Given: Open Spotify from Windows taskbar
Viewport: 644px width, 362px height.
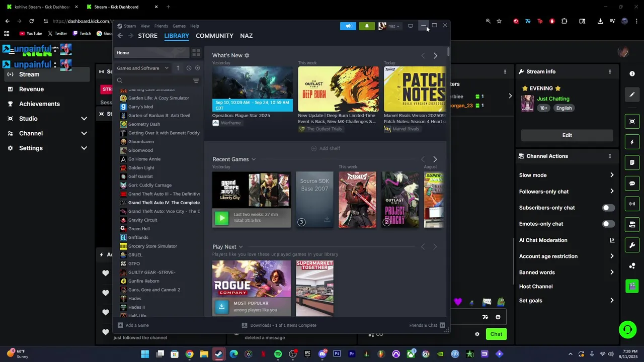Looking at the screenshot, I should (x=278, y=354).
